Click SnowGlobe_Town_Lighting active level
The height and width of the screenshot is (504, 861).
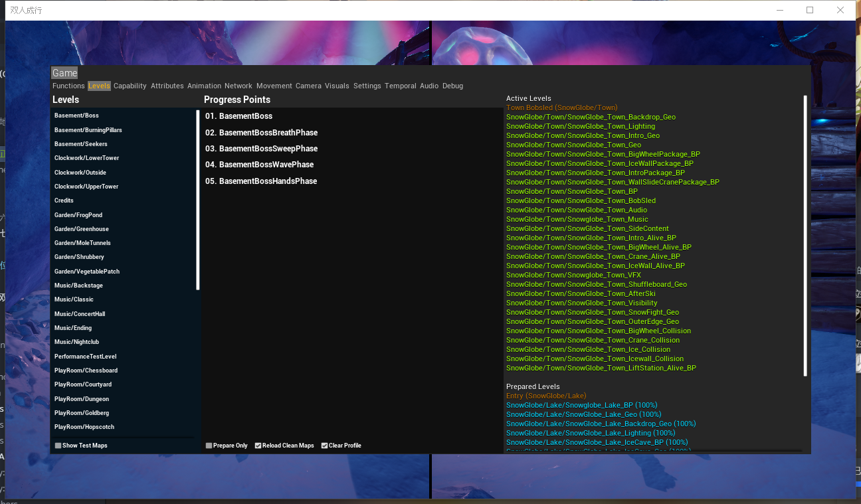[x=581, y=126]
